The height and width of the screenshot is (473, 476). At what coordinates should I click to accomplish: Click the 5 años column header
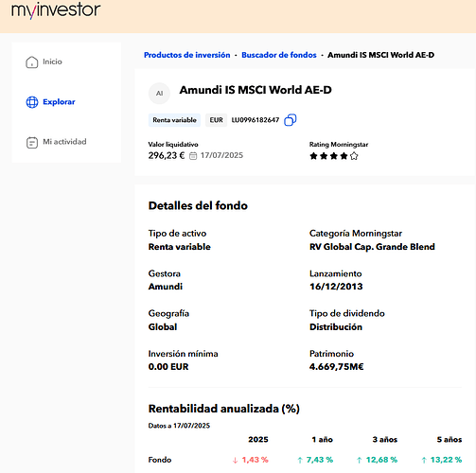(450, 440)
